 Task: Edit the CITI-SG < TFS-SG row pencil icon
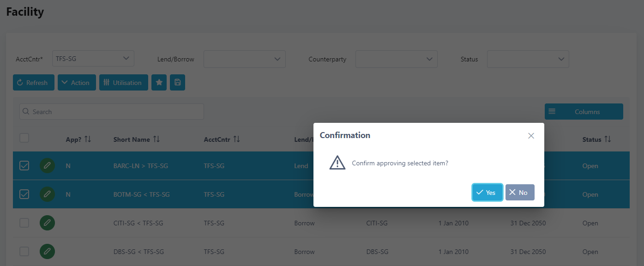click(47, 223)
